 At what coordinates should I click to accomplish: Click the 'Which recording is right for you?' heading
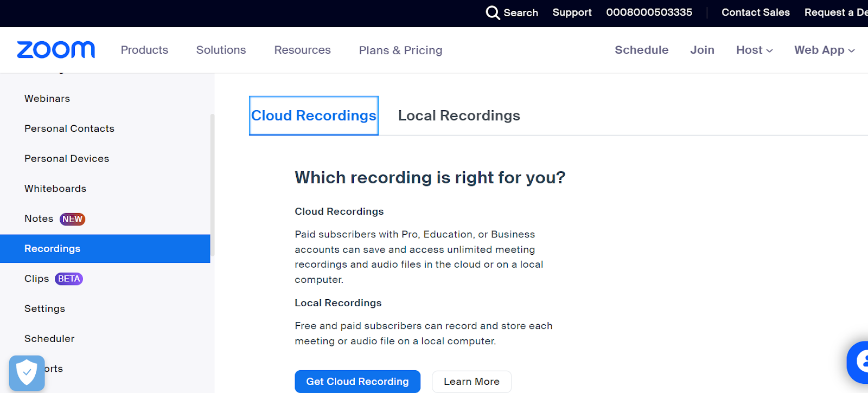point(430,178)
